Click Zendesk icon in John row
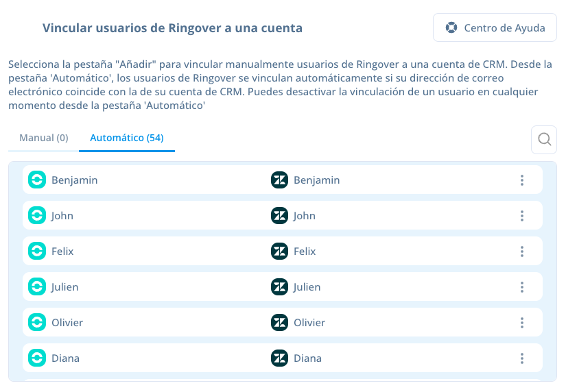The width and height of the screenshot is (566, 392). pyautogui.click(x=279, y=215)
